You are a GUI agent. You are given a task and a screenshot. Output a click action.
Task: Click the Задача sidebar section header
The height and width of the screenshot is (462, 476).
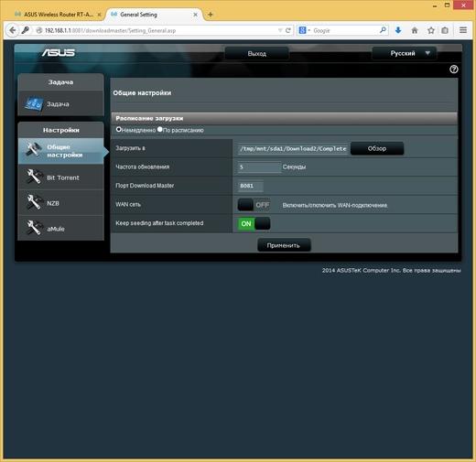(x=60, y=82)
